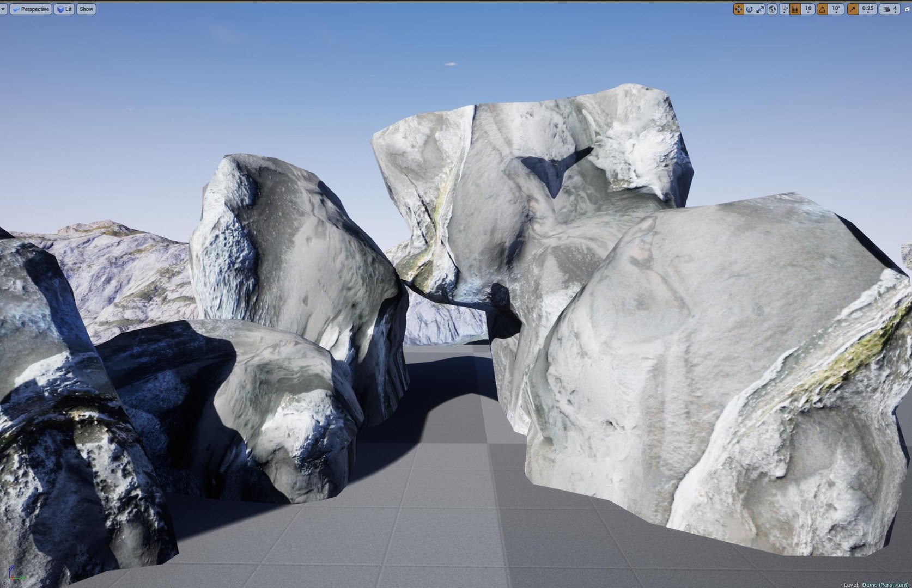
Task: Open the Show flags menu
Action: pos(86,9)
